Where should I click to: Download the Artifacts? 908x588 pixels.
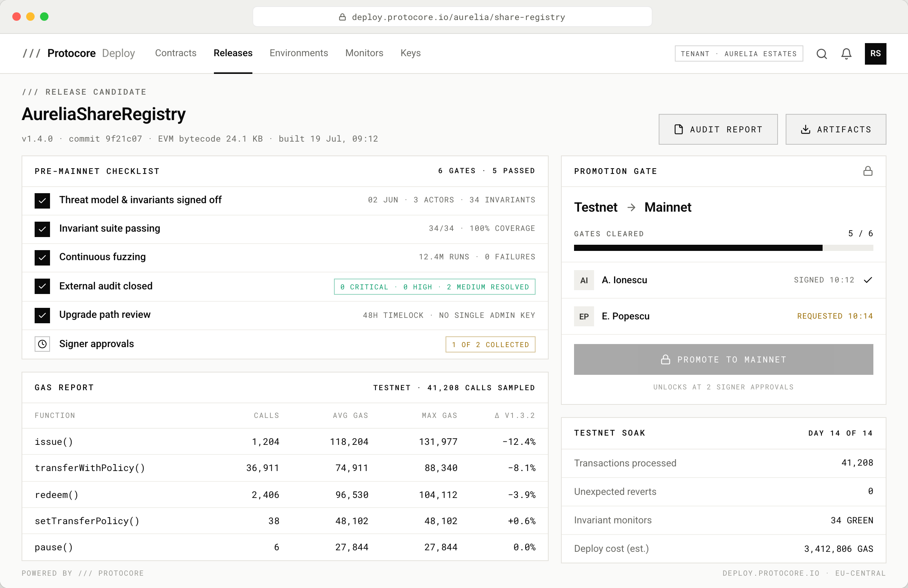coord(836,129)
